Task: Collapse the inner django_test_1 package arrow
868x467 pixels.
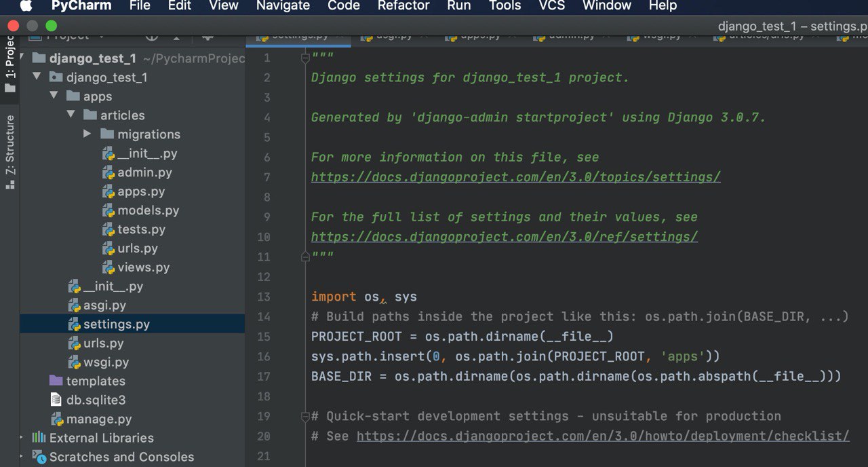Action: (37, 77)
